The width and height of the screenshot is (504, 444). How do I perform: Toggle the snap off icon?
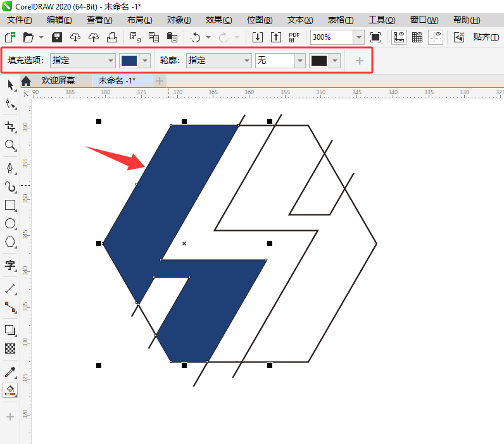459,37
